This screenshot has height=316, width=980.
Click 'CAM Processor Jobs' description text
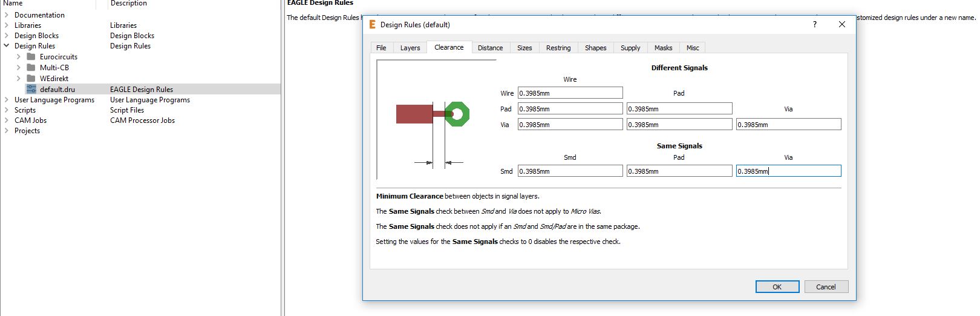pyautogui.click(x=142, y=120)
